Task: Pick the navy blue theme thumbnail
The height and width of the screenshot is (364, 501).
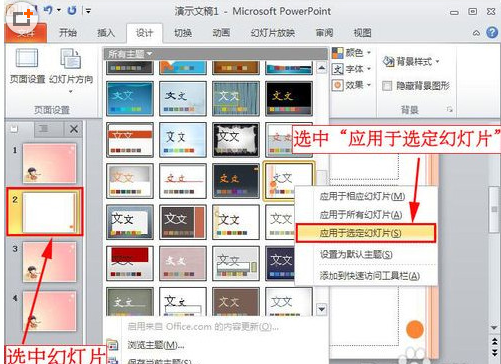Action: point(280,263)
